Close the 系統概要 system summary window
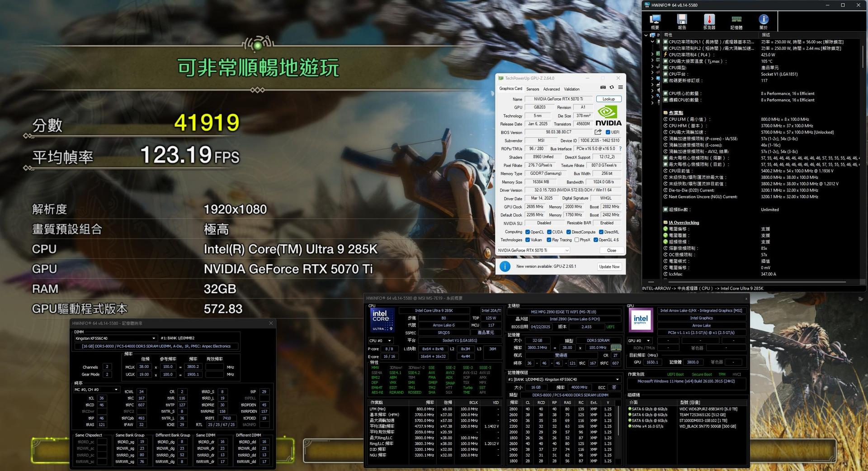The width and height of the screenshot is (868, 471). pos(746,298)
